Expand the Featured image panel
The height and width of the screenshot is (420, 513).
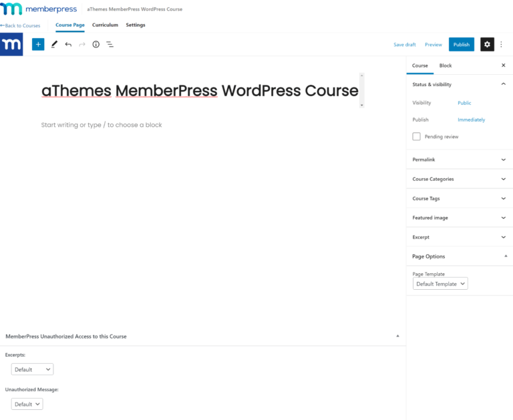click(x=460, y=218)
